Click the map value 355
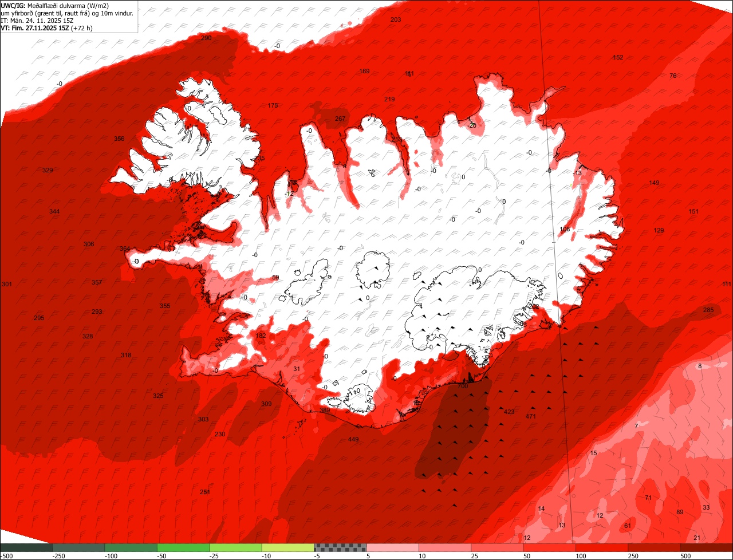 pyautogui.click(x=165, y=306)
